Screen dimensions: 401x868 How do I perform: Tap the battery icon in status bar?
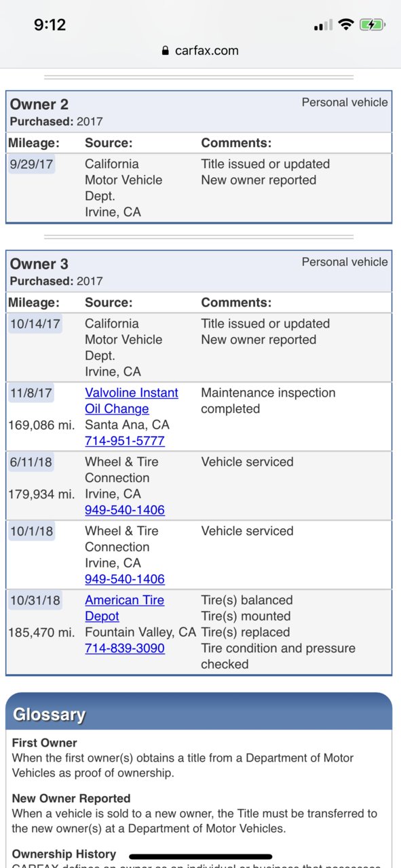tap(373, 25)
